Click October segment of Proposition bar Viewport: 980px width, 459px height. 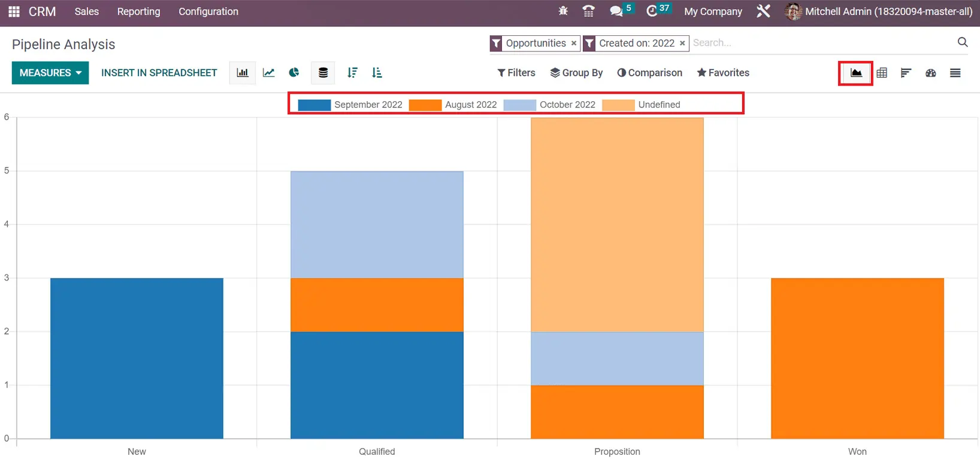[617, 359]
